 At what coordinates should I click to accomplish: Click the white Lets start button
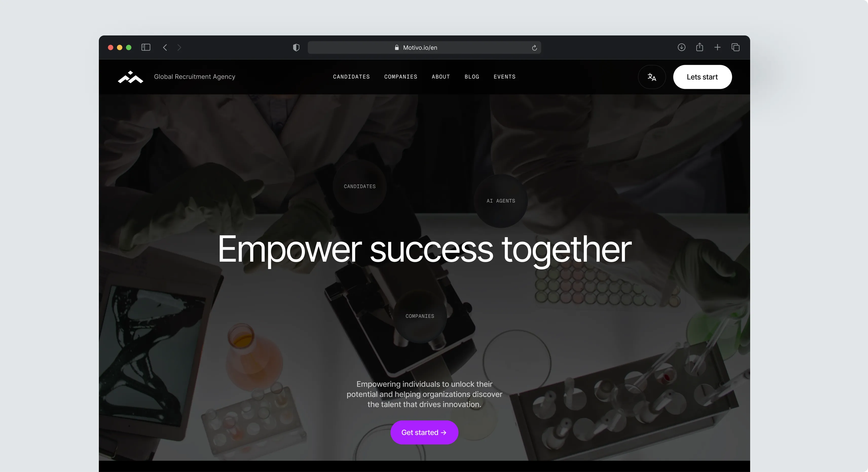702,77
